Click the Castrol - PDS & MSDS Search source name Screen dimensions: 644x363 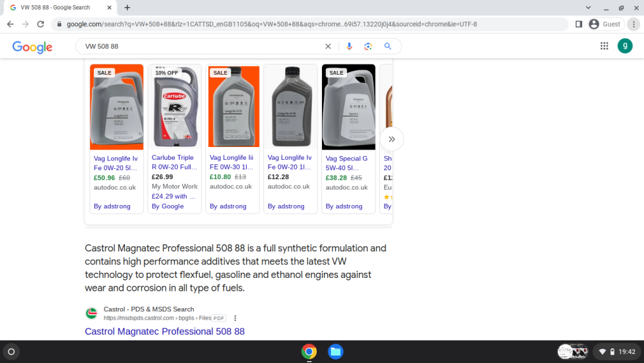(x=149, y=309)
